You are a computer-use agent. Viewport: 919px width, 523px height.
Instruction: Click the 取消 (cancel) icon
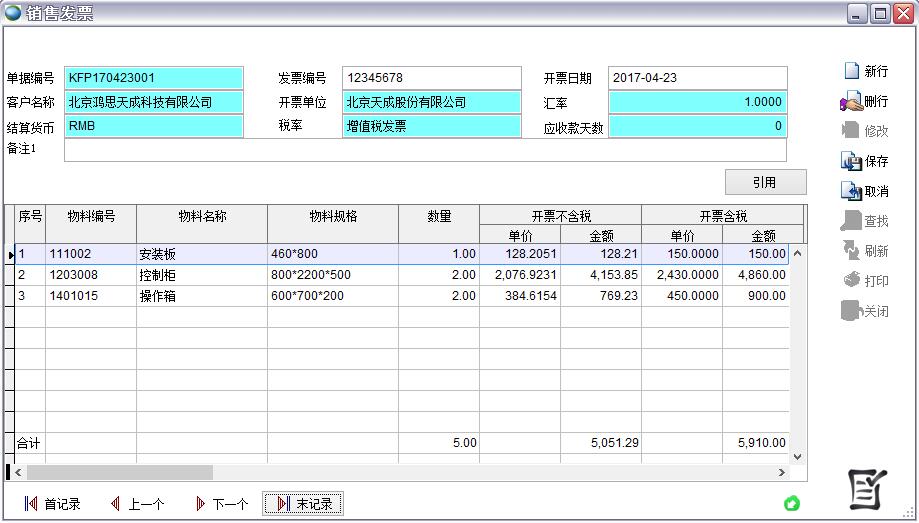tap(851, 191)
